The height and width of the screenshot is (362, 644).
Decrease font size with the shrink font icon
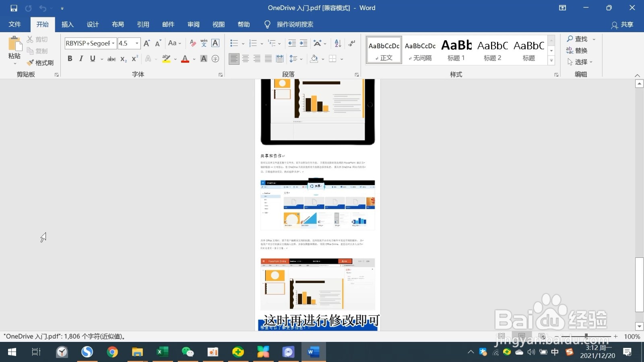[x=158, y=43]
